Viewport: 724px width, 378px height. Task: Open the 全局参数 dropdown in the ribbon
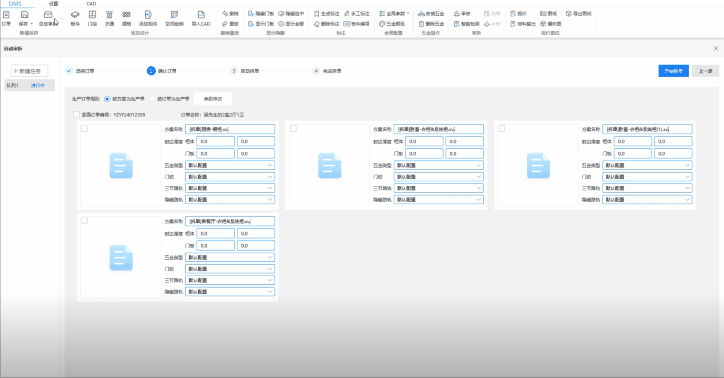click(x=394, y=14)
